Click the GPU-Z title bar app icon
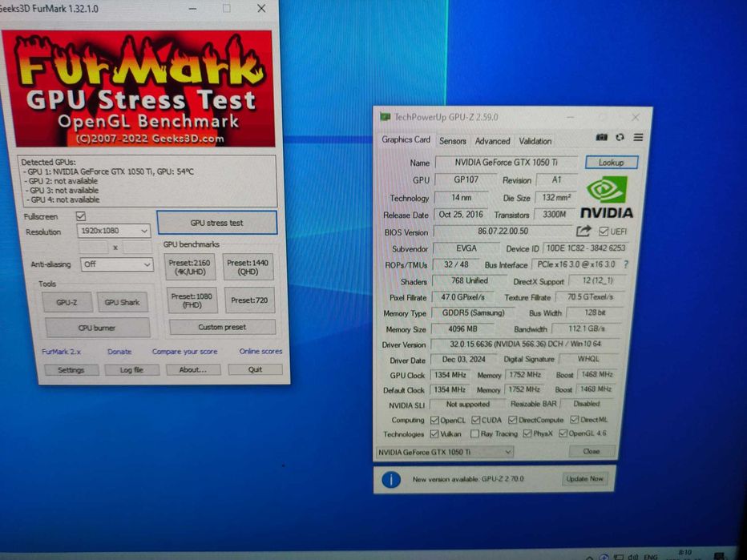 point(385,117)
